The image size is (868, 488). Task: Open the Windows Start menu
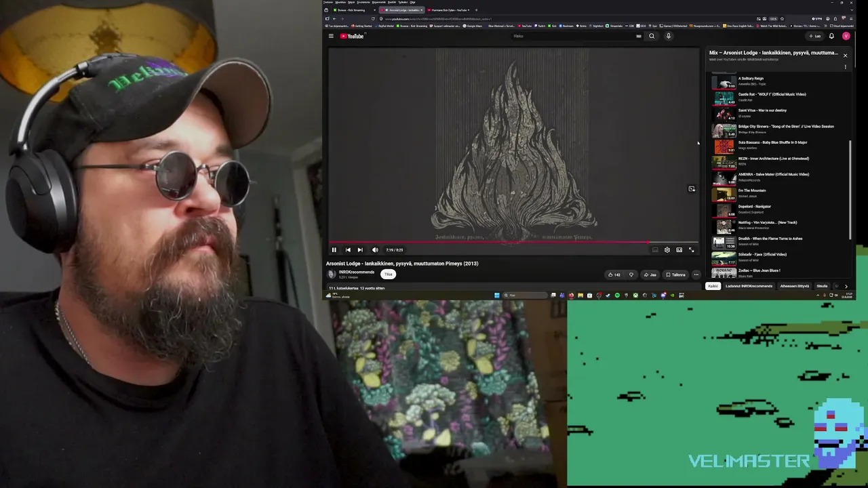point(497,296)
